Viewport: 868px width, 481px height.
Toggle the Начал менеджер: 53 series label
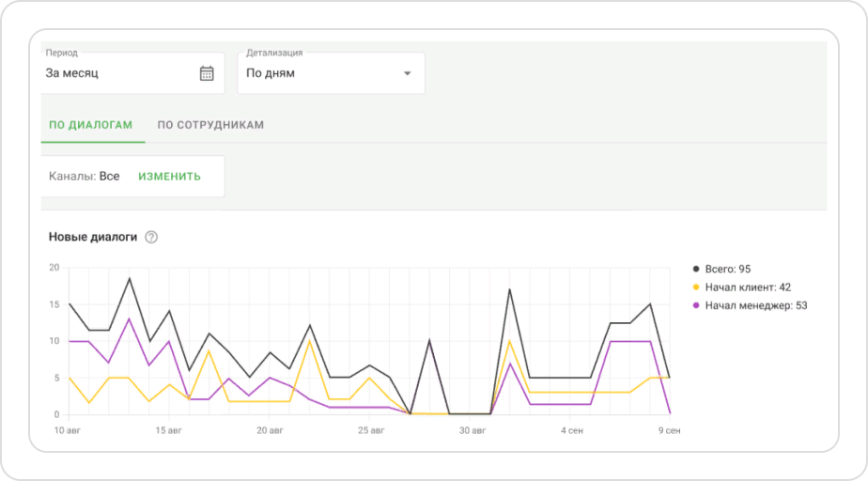pos(755,305)
